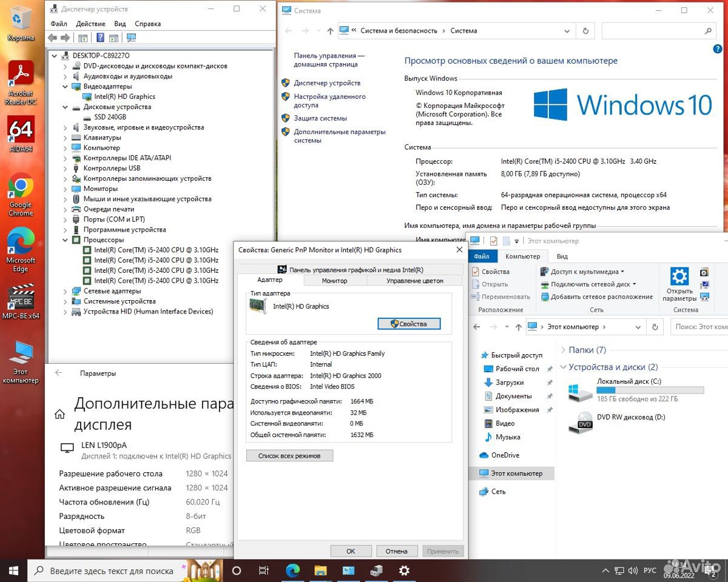Open 'Справка' menu in Device Manager
This screenshot has width=728, height=582.
click(x=147, y=24)
